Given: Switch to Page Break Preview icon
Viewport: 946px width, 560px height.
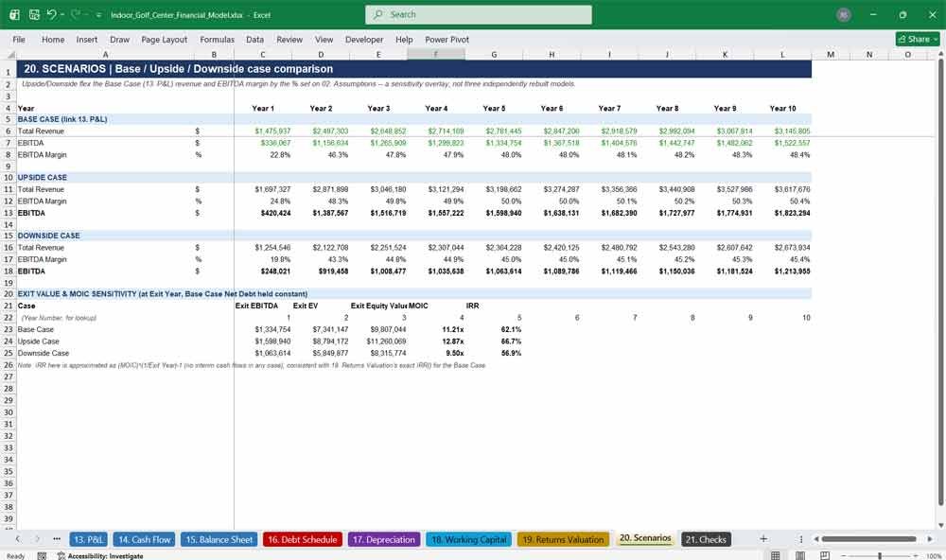Looking at the screenshot, I should pyautogui.click(x=825, y=555).
